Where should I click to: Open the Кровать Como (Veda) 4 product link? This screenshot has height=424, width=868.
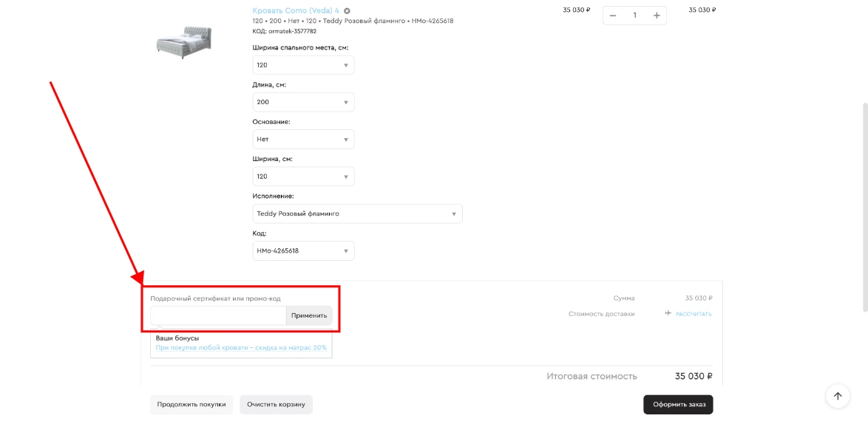(x=296, y=10)
